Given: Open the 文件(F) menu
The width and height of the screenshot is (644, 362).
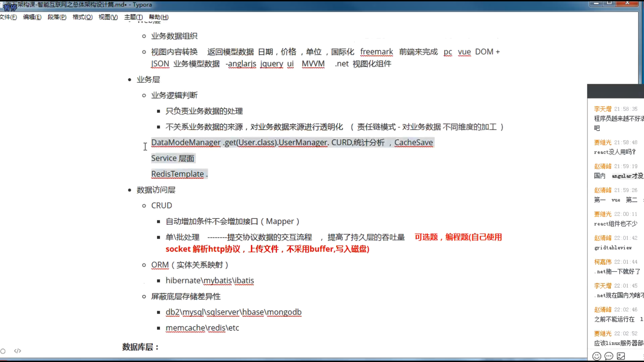Looking at the screenshot, I should [x=8, y=17].
